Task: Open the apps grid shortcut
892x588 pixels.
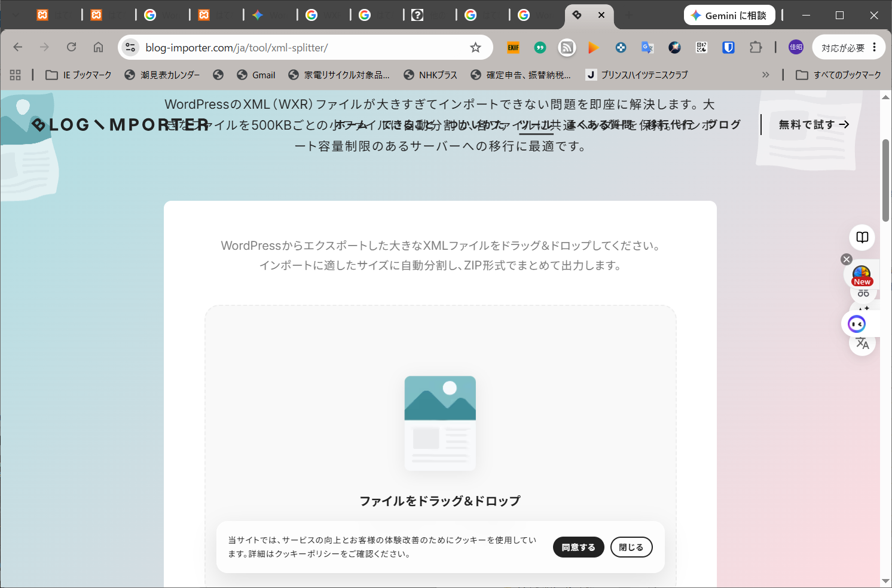Action: coord(16,75)
